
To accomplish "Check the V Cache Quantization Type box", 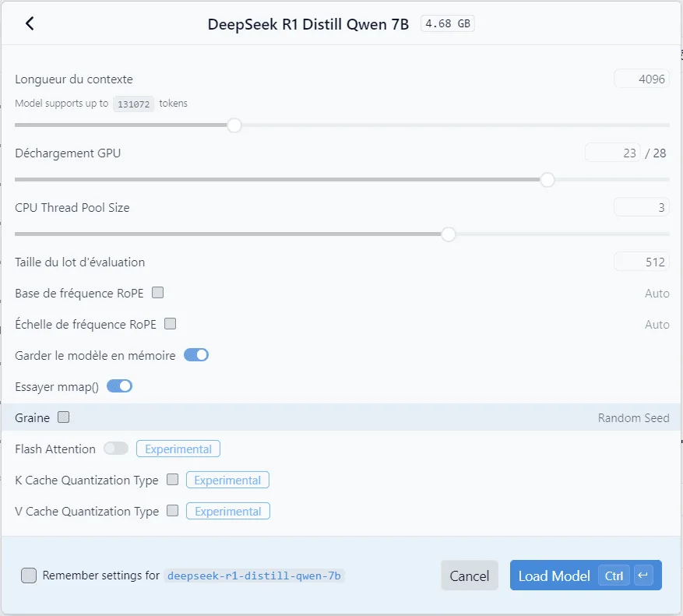I will 173,511.
